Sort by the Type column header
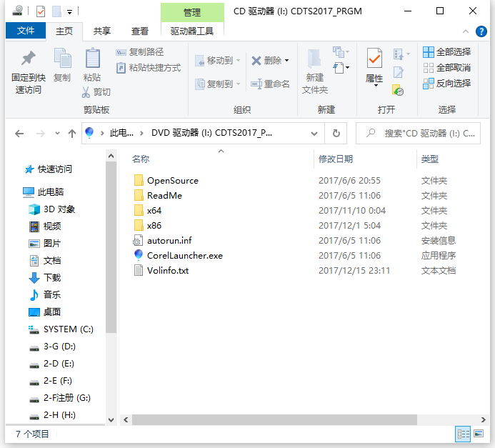 [430, 159]
